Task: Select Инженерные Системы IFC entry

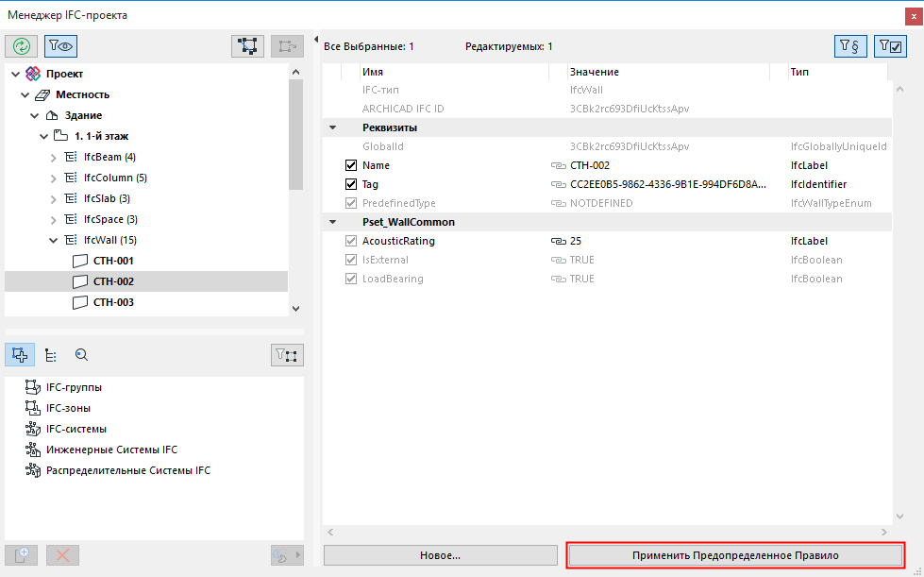Action: 111,450
